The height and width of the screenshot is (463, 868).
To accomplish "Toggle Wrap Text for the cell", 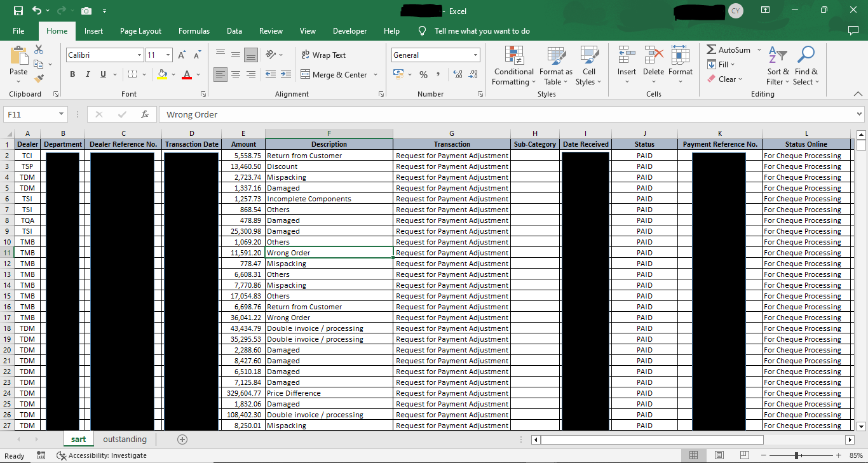I will coord(323,55).
